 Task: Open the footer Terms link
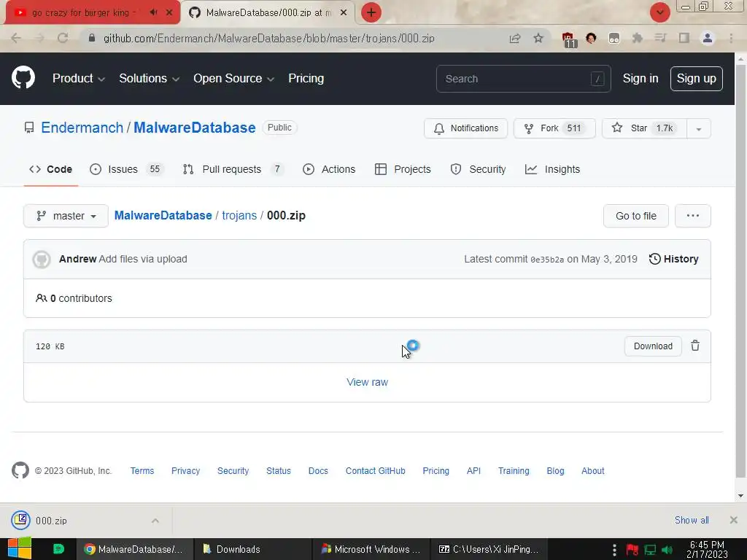[142, 470]
